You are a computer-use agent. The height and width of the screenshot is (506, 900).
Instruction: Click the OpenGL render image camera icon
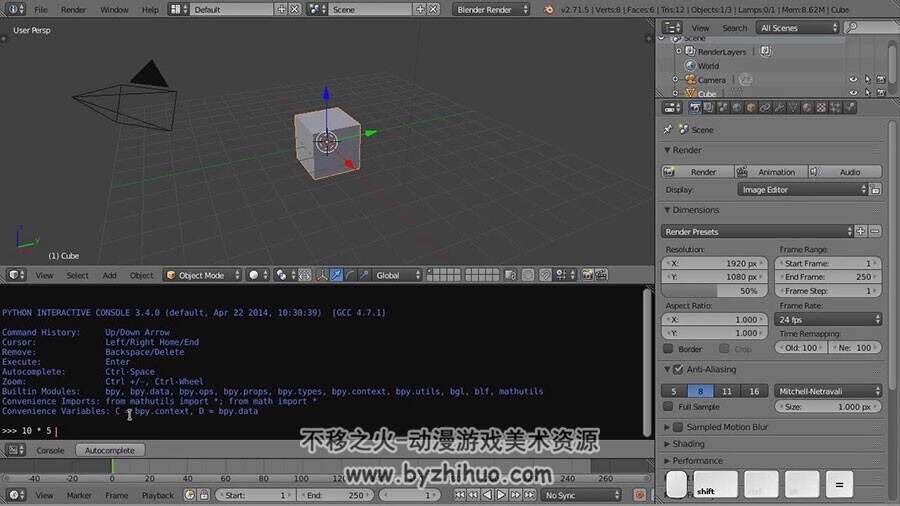point(587,275)
